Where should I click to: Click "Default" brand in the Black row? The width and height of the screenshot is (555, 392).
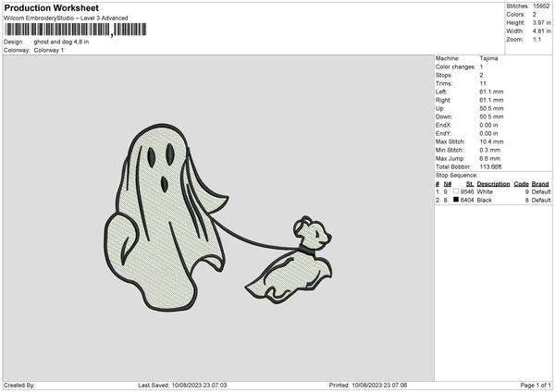pos(541,201)
